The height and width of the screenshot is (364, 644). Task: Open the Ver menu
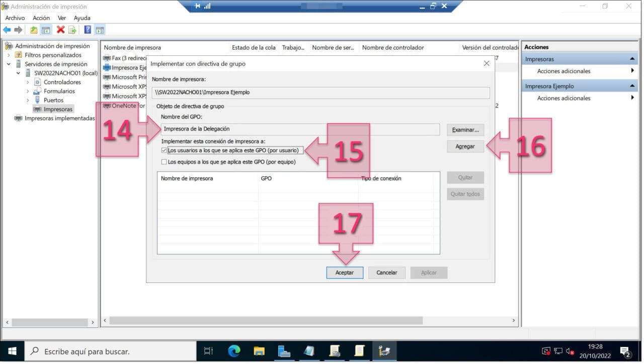[x=62, y=18]
